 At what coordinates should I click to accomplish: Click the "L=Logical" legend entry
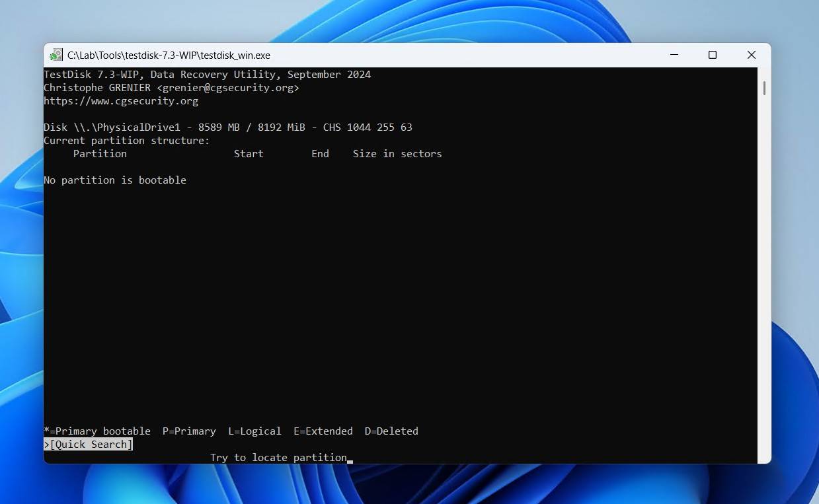[x=254, y=431]
